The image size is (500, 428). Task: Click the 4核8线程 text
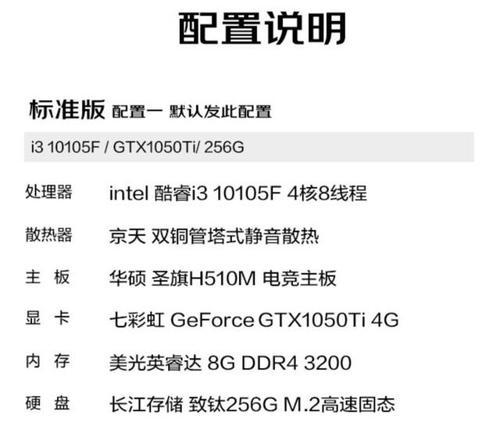[327, 193]
